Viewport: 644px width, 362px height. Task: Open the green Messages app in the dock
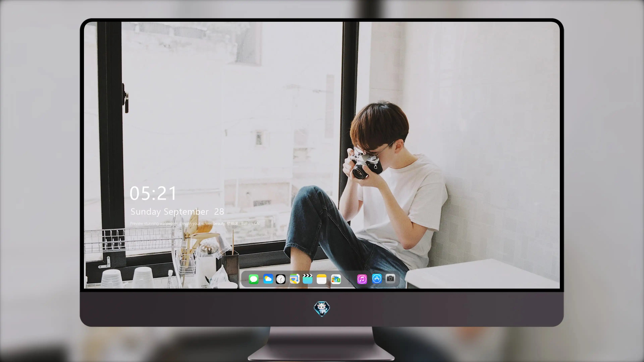pyautogui.click(x=254, y=279)
